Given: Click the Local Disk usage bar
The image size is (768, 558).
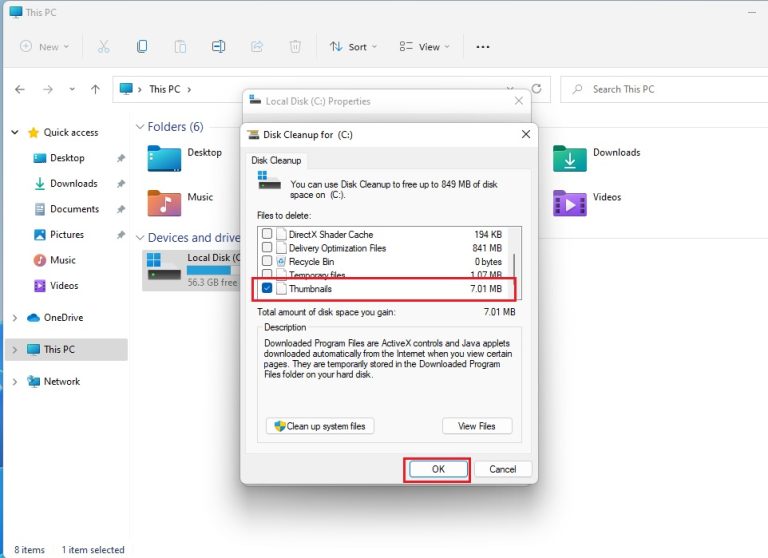Looking at the screenshot, I should click(214, 270).
